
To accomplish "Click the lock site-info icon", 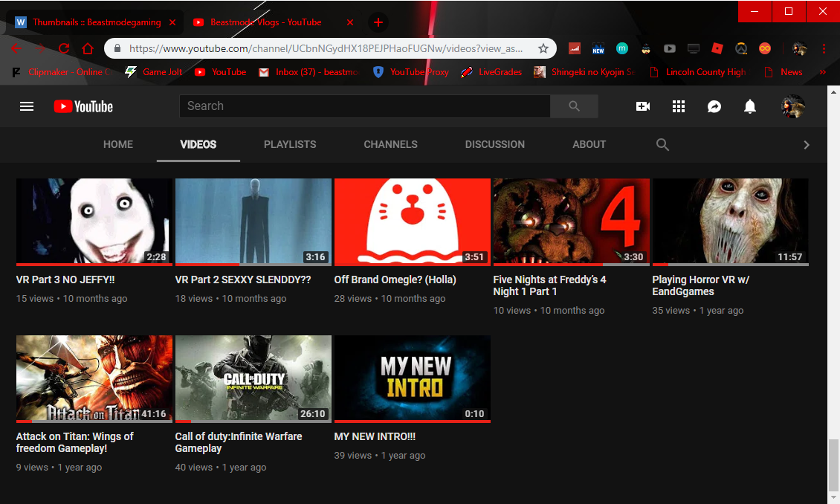I will [118, 49].
